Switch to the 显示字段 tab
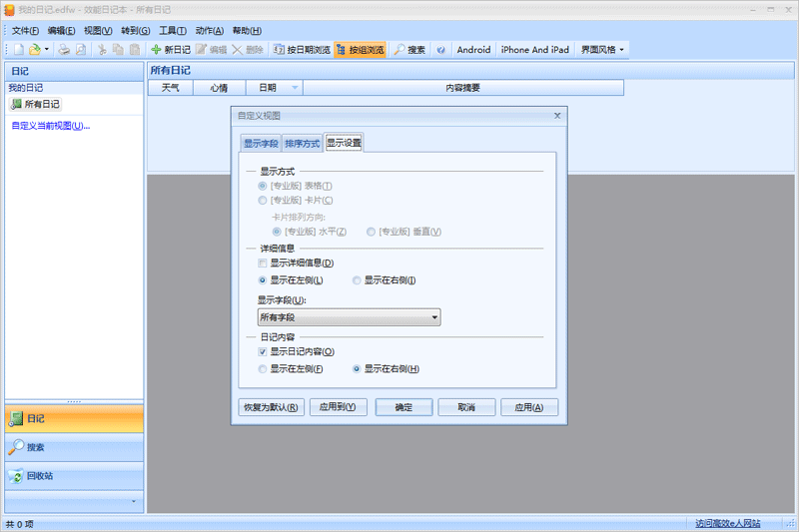The height and width of the screenshot is (532, 799). click(261, 144)
